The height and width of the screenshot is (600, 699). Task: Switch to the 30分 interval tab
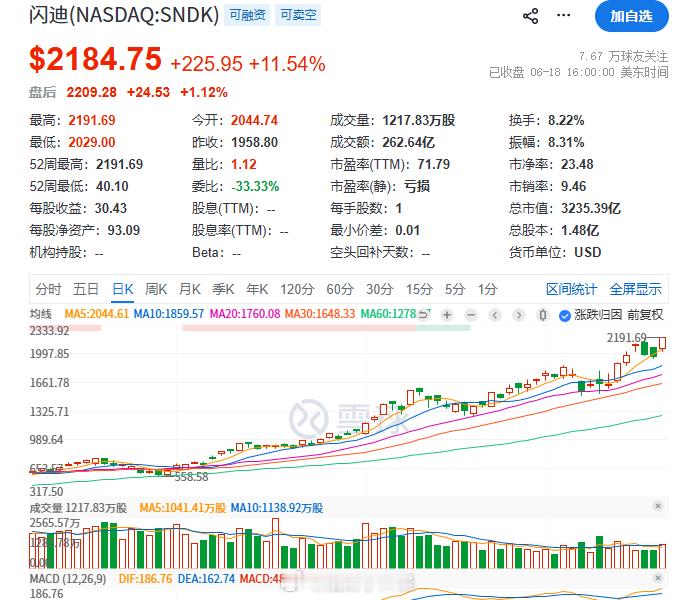point(379,289)
